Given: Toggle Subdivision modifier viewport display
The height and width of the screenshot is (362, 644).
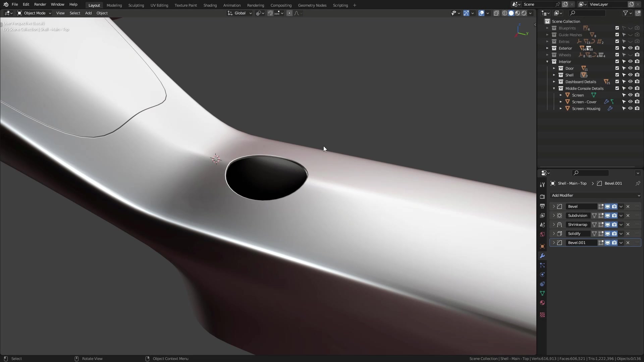Looking at the screenshot, I should pos(607,216).
